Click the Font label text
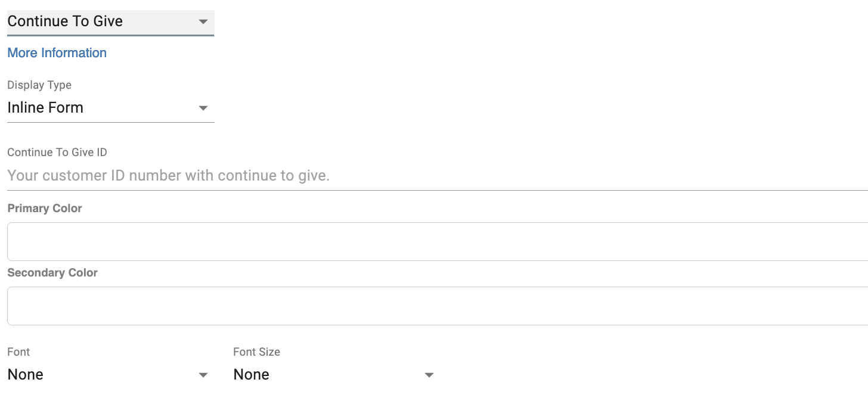 [18, 352]
